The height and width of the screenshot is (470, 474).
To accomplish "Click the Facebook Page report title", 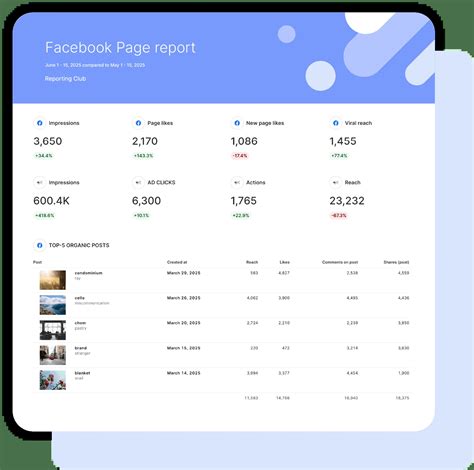I will pyautogui.click(x=120, y=48).
